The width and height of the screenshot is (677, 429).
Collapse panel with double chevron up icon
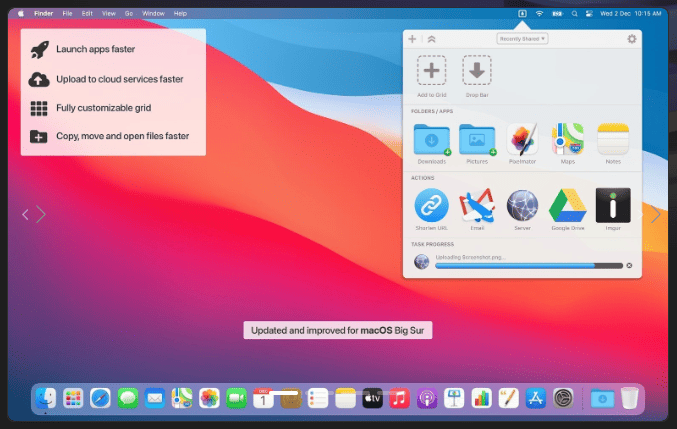pos(431,39)
